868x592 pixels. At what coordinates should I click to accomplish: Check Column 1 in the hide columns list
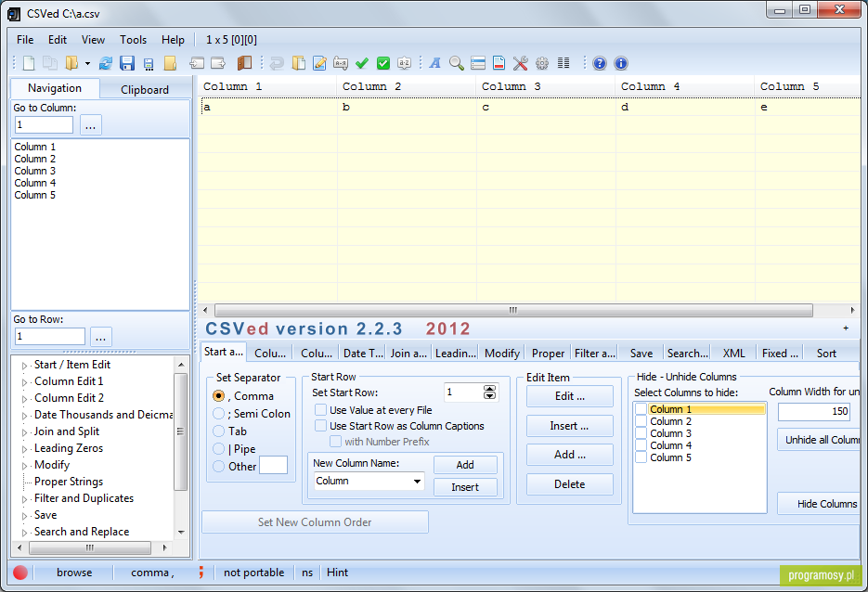click(641, 409)
